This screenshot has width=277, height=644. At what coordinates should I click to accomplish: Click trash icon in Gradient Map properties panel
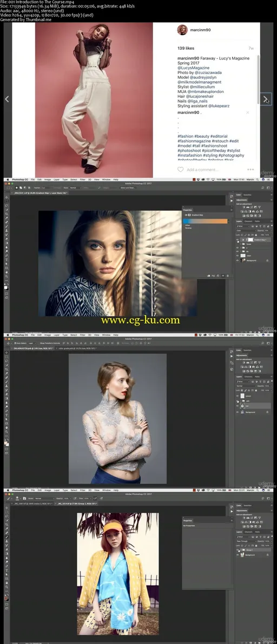coord(228,276)
